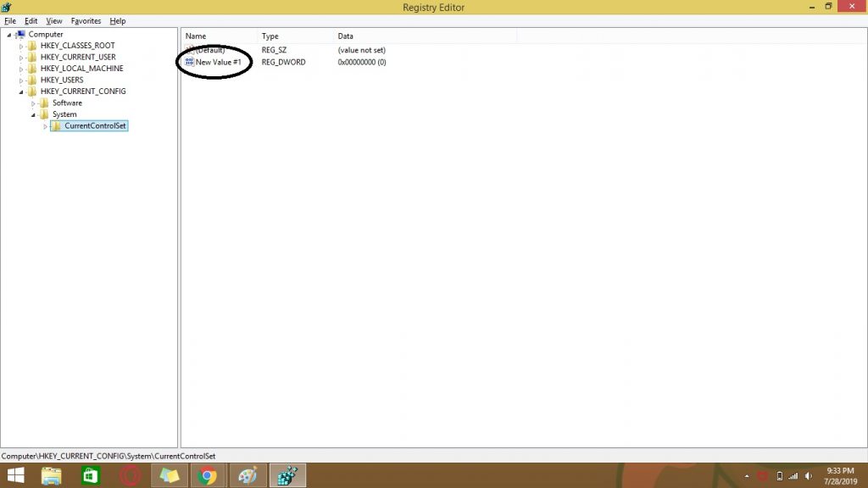Click HKEY_CURRENT_USER folder icon
Screen dimensions: 868x488
[x=32, y=57]
